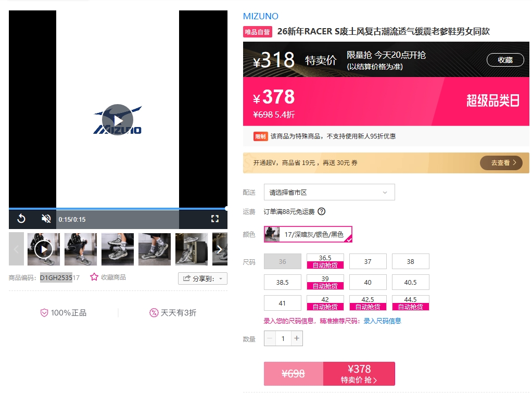Viewport: 532px width, 393px height.
Task: Click the video progress bar
Action: pyautogui.click(x=118, y=208)
